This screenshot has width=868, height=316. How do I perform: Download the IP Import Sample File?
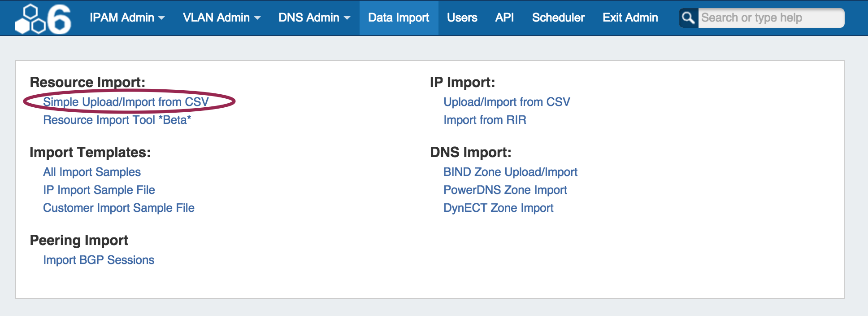click(x=99, y=190)
